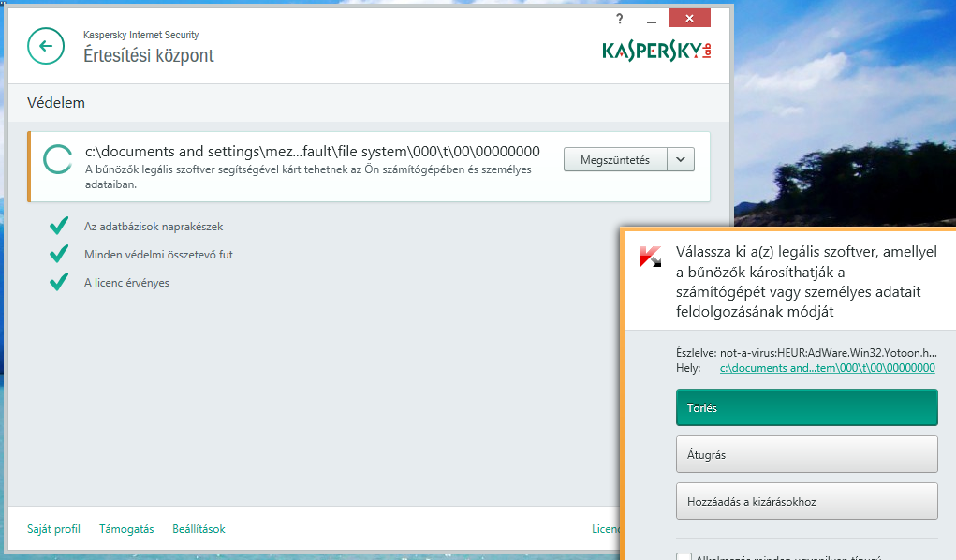
Task: Open the Saját profil link
Action: [x=53, y=529]
